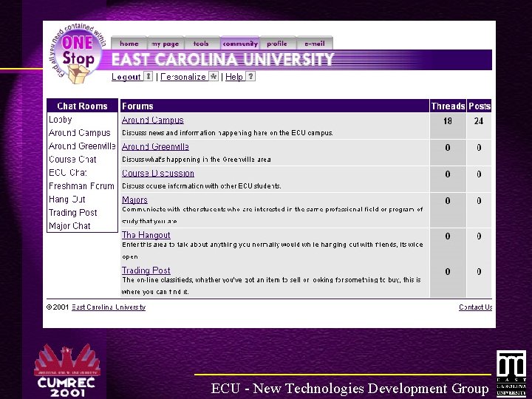Switch to the my page tab

[x=166, y=44]
